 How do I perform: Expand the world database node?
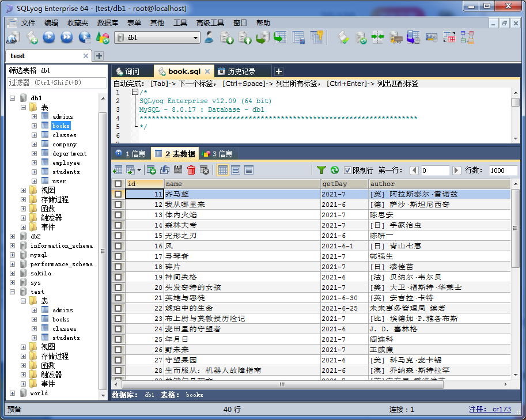[13, 393]
